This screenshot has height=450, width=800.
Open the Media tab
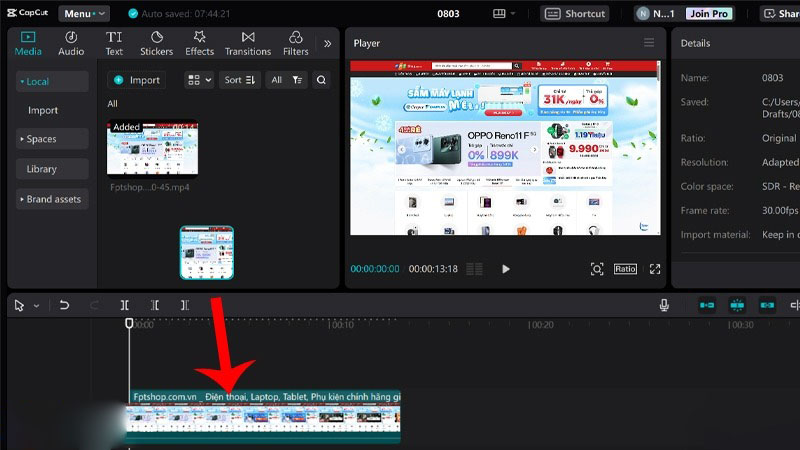(x=28, y=43)
